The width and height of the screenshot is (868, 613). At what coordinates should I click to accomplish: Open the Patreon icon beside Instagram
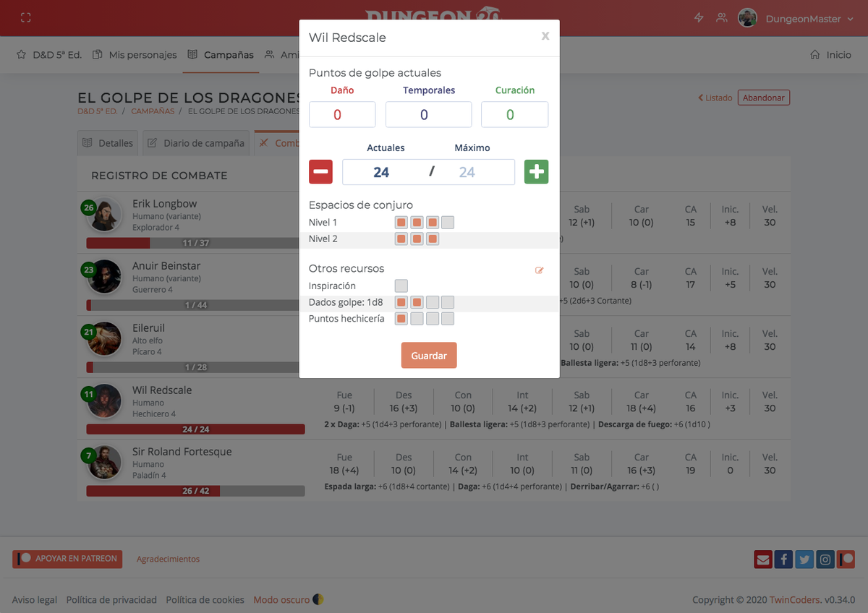point(846,559)
